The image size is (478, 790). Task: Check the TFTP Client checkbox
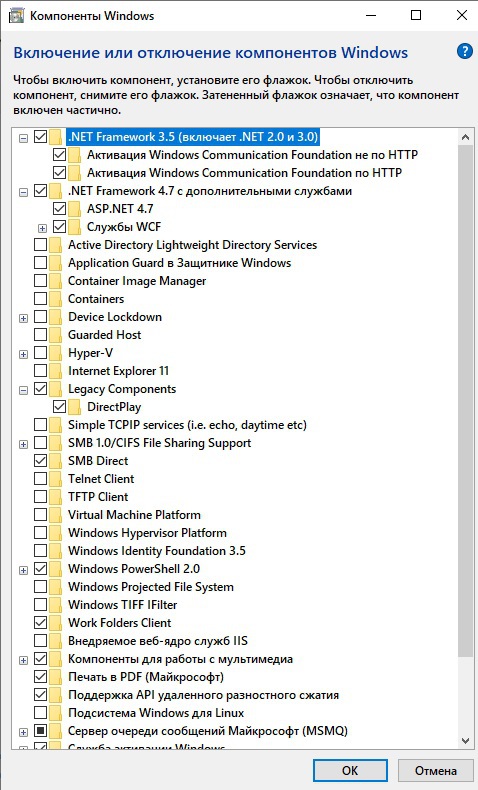click(x=40, y=497)
